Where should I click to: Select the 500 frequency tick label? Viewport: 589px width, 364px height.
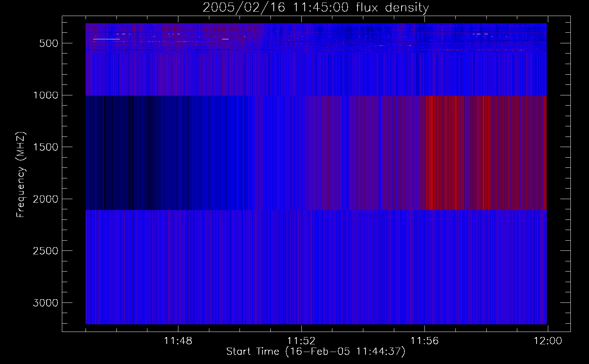pos(49,43)
